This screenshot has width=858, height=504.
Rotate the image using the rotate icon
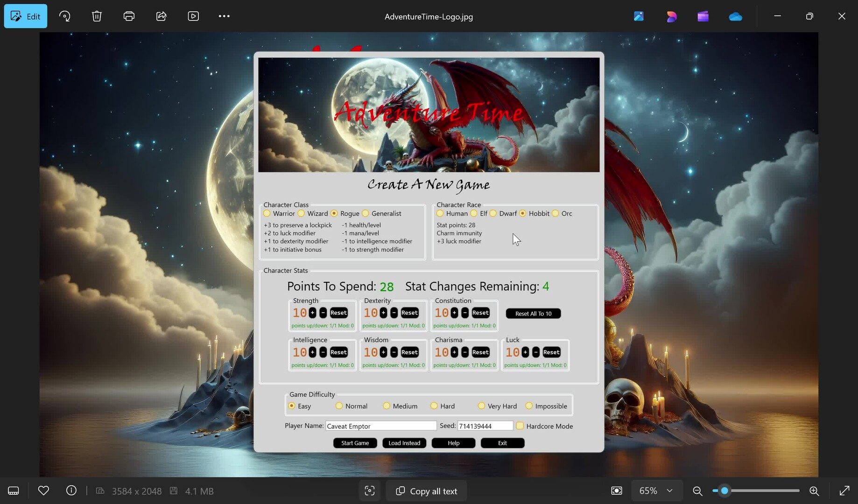65,16
